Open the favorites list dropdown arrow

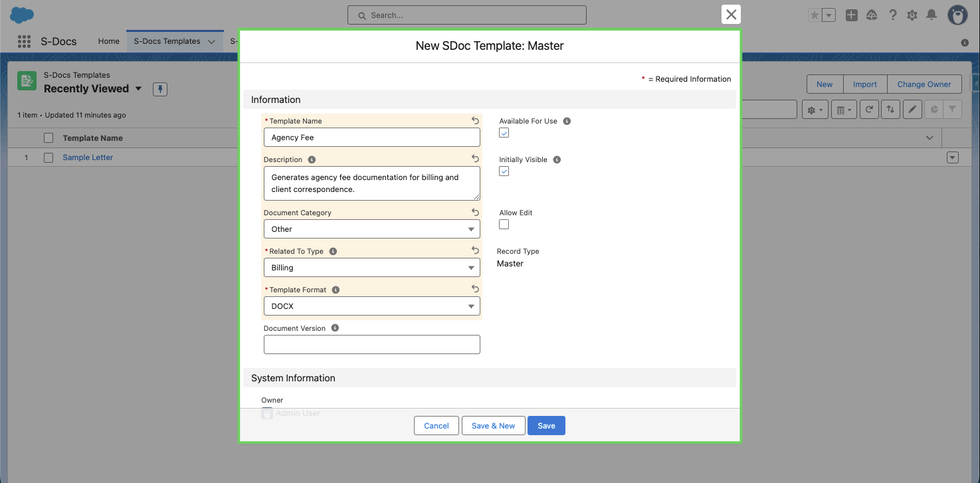(829, 15)
